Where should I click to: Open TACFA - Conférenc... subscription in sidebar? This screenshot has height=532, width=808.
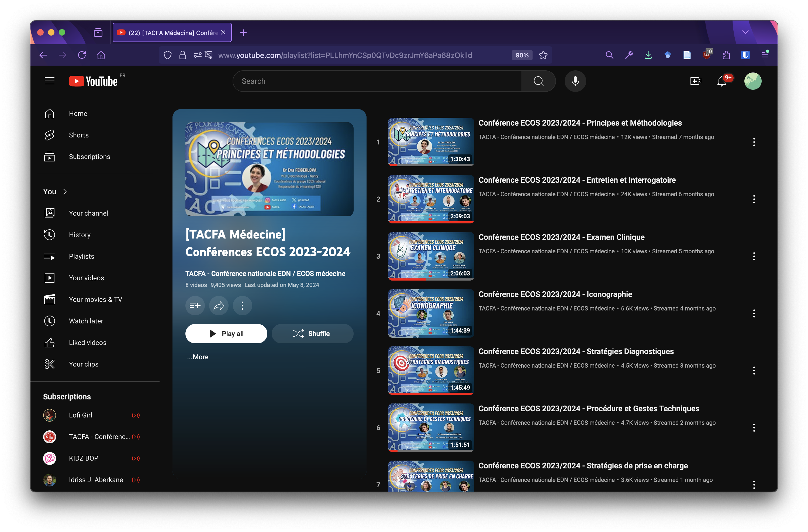point(95,437)
